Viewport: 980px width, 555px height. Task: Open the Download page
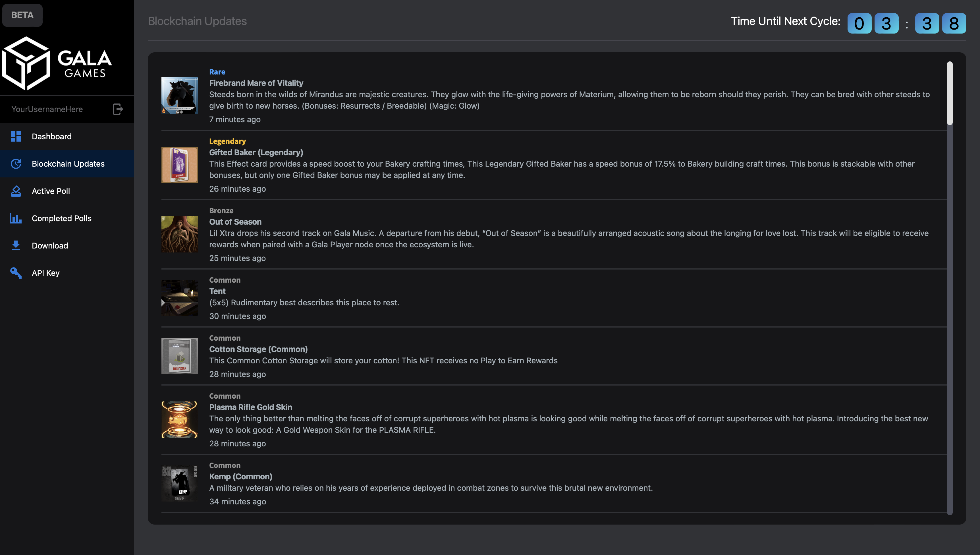[67, 245]
